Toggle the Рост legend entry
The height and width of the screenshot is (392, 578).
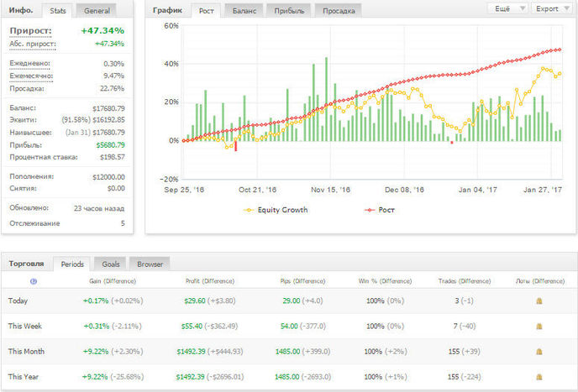380,210
